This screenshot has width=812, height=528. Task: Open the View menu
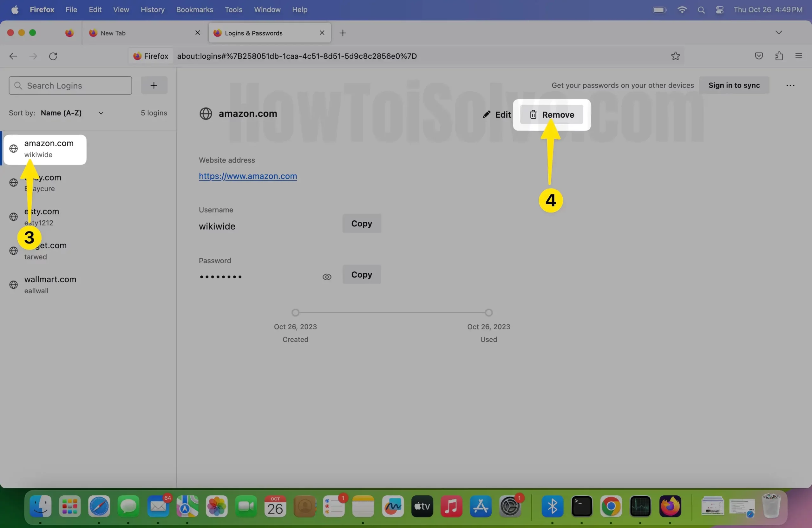(x=121, y=10)
